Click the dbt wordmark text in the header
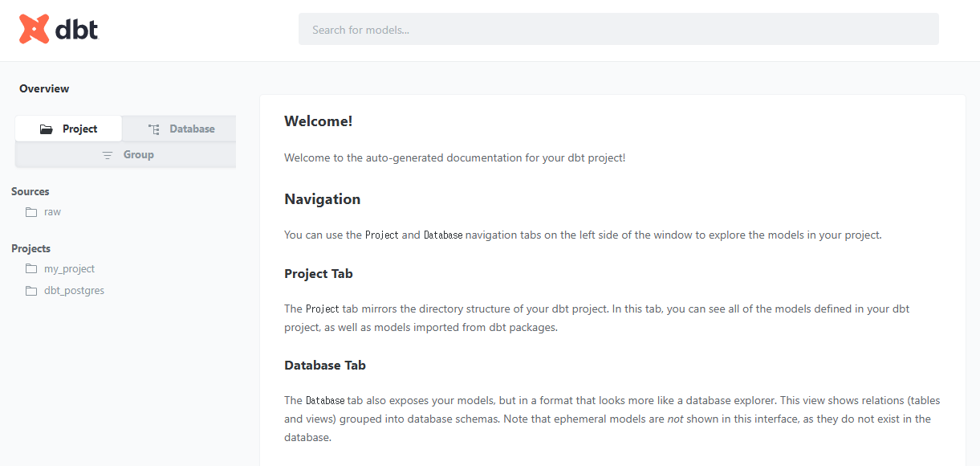 click(x=77, y=30)
